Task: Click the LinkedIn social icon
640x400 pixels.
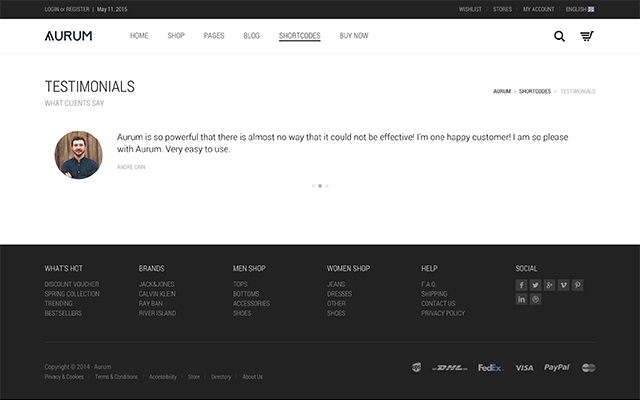Action: (x=522, y=299)
